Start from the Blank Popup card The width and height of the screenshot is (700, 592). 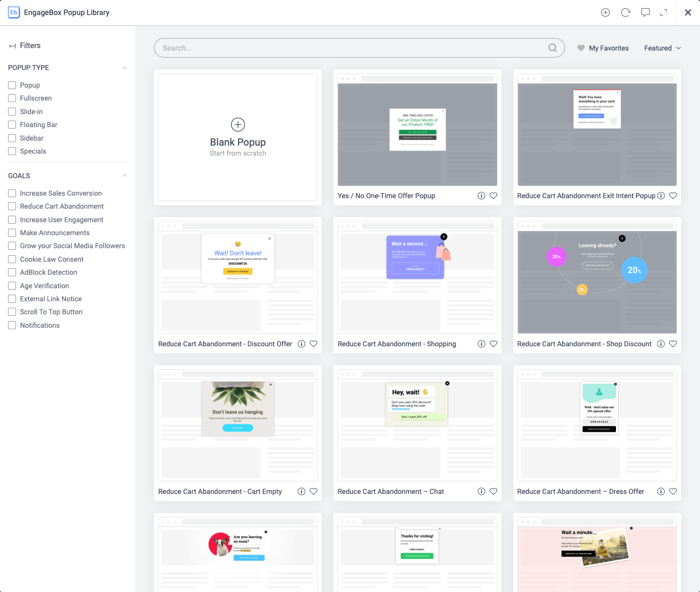tap(238, 138)
